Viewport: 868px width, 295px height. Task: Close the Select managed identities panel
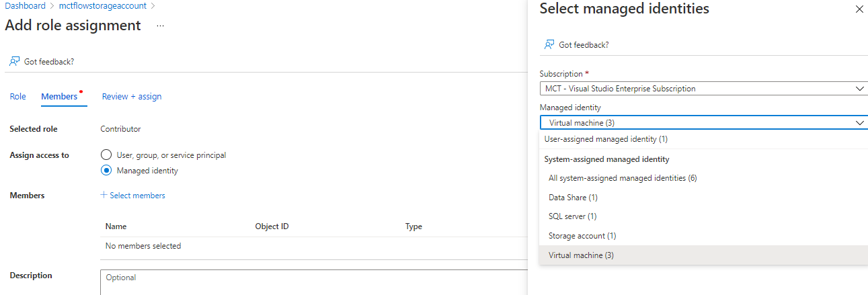click(859, 9)
